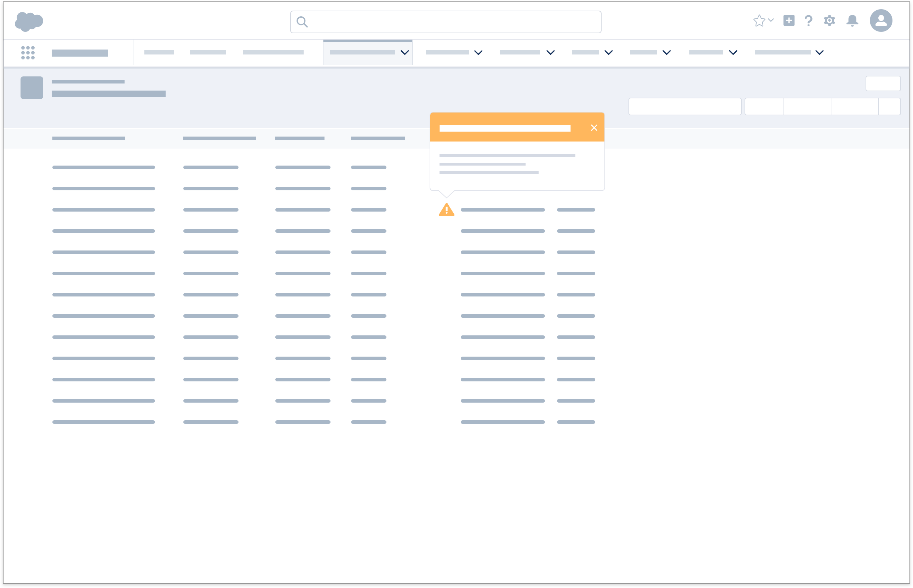Image resolution: width=913 pixels, height=588 pixels.
Task: Select the second navigation tab
Action: (208, 52)
